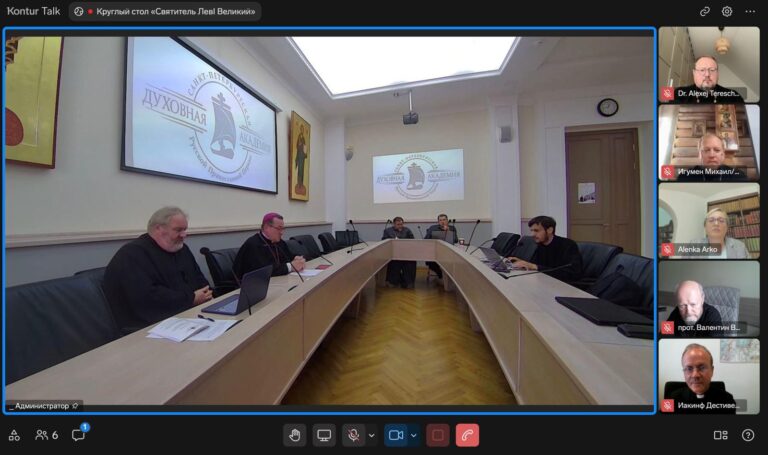Stop the meeting recording
Viewport: 768px width, 455px height.
coord(438,435)
